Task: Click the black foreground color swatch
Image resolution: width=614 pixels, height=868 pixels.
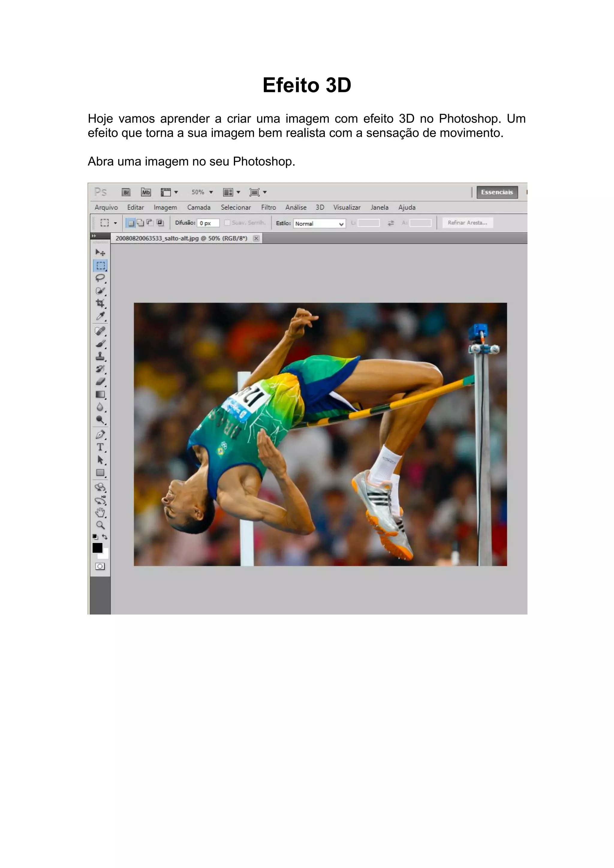Action: (97, 548)
